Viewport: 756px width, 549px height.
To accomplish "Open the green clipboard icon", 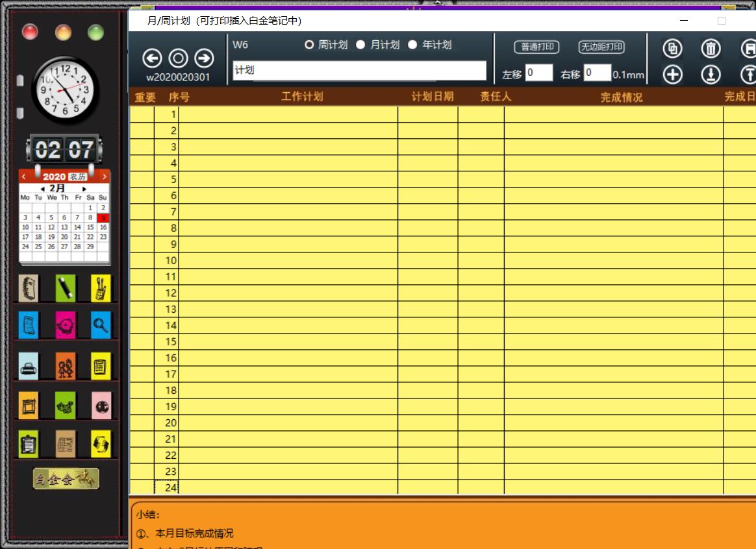I will pos(29,444).
